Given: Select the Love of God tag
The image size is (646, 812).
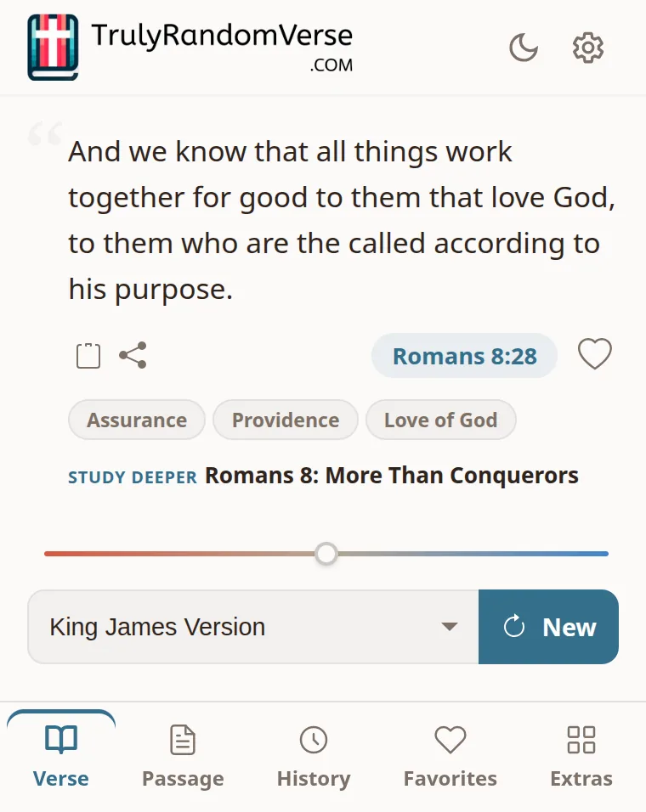Looking at the screenshot, I should click(441, 420).
